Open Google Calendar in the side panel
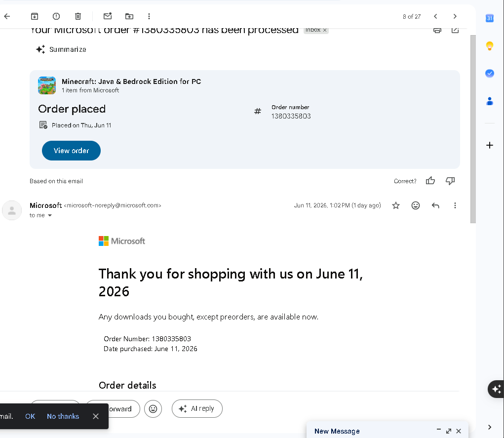This screenshot has height=438, width=504. 490,18
